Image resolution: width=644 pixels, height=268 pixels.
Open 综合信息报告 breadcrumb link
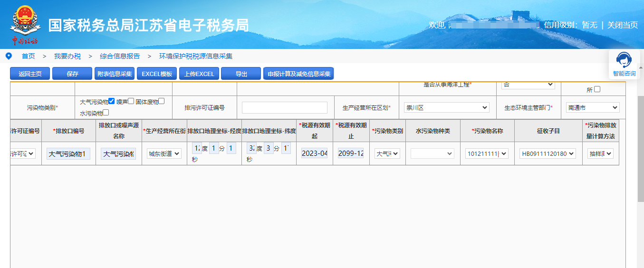[120, 56]
